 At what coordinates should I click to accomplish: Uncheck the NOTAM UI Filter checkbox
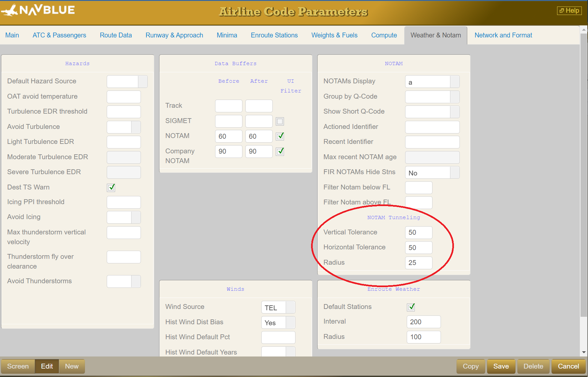coord(280,136)
